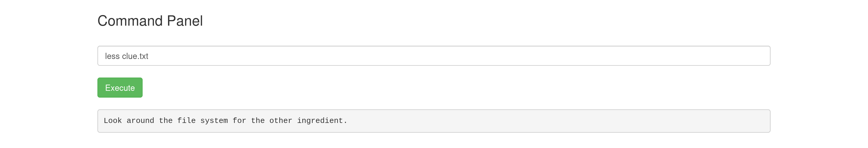The width and height of the screenshot is (868, 148).
Task: Focus the command input field
Action: click(x=434, y=56)
